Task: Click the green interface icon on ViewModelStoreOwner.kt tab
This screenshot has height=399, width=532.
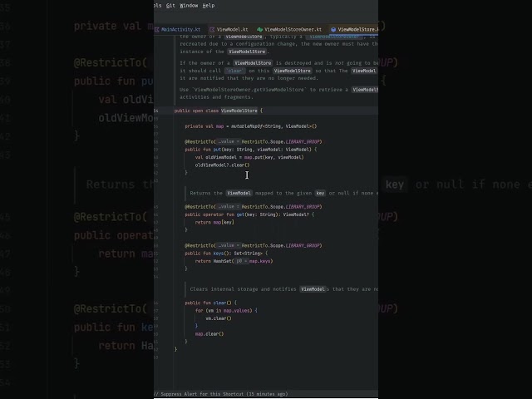Action: [x=260, y=30]
